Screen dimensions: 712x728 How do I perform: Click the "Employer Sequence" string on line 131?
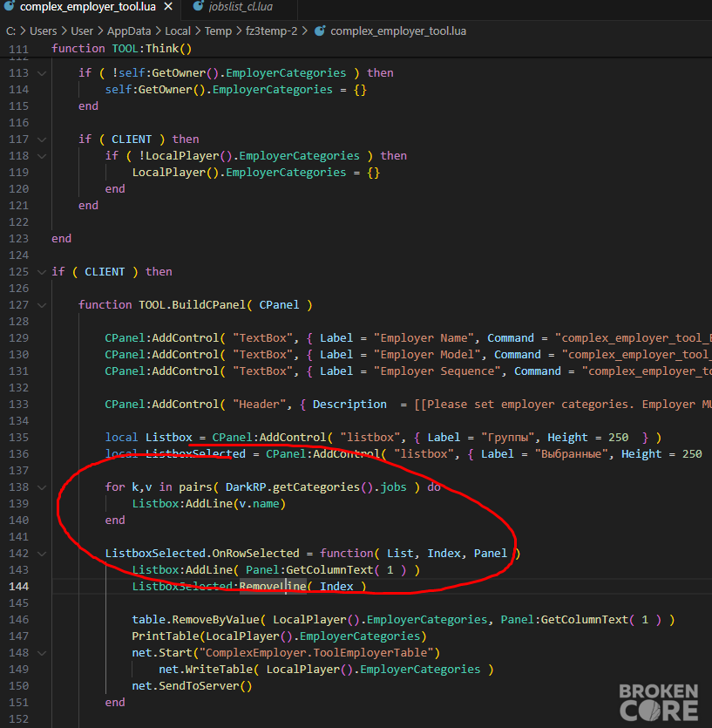pos(437,371)
